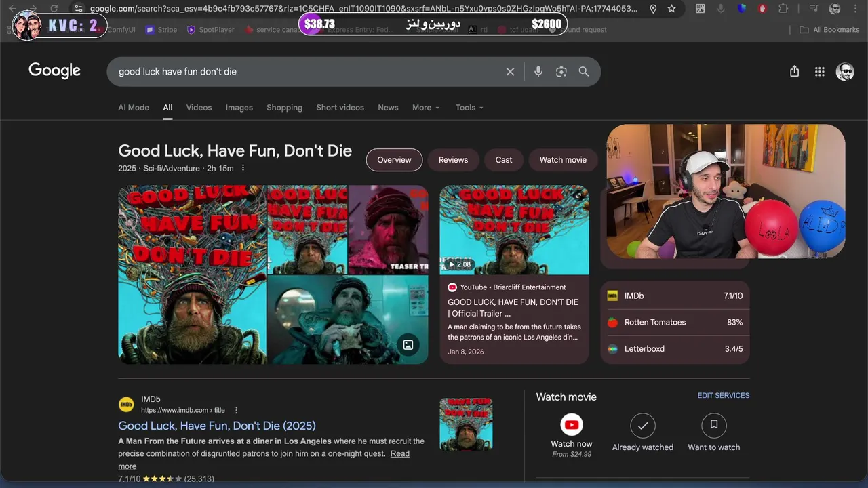The height and width of the screenshot is (488, 868).
Task: Open the image gallery icon on the movie collage
Action: 408,344
